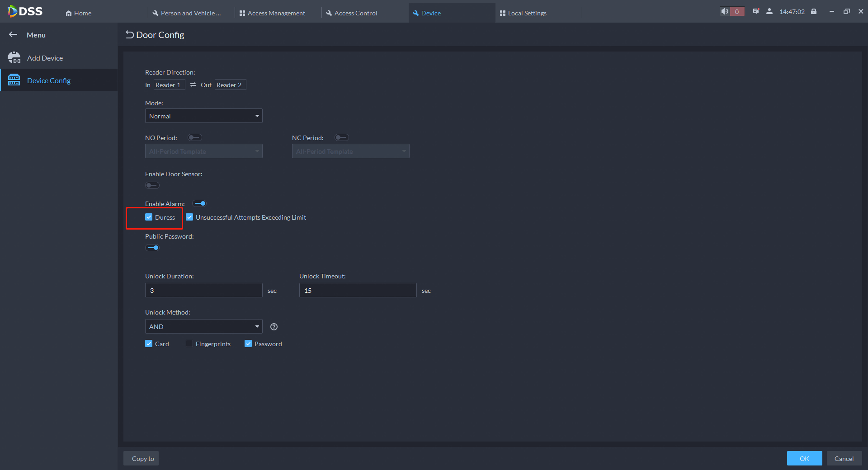This screenshot has width=868, height=470.
Task: Open the NC Period template dropdown
Action: click(351, 151)
